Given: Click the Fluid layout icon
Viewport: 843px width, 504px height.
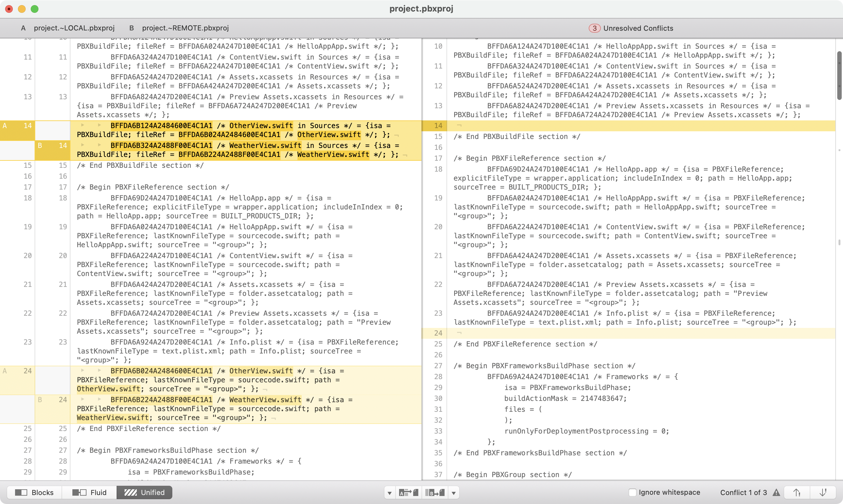Looking at the screenshot, I should (x=79, y=492).
